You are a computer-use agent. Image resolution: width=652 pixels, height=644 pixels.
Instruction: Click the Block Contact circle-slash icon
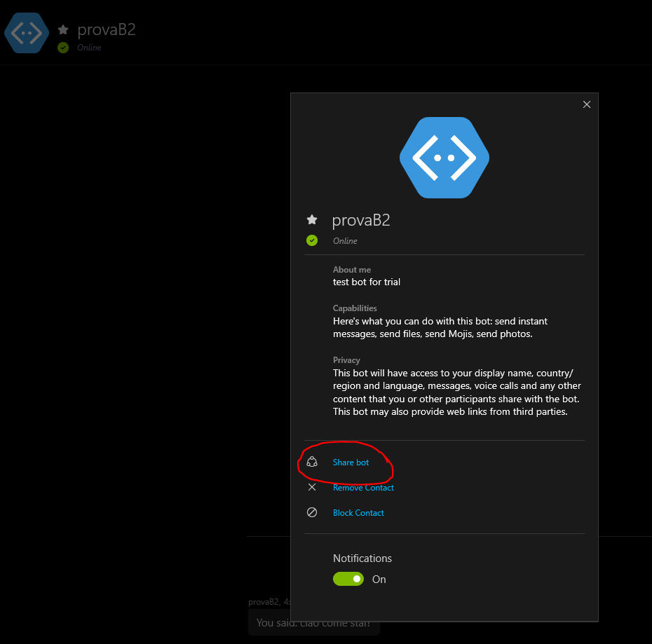coord(312,512)
